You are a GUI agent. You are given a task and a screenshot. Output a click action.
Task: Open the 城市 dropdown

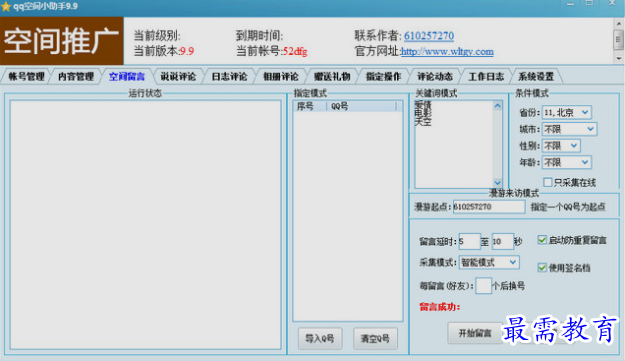(x=569, y=129)
